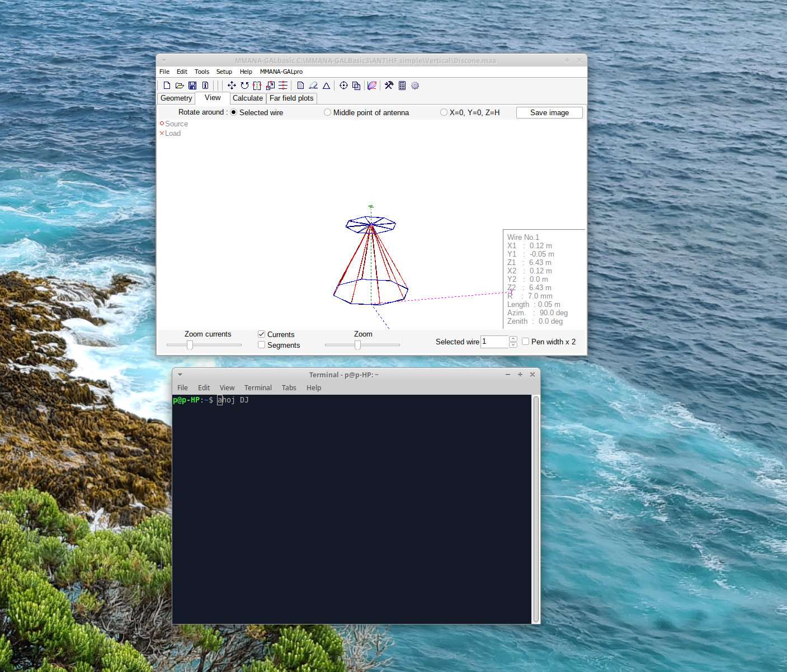Viewport: 787px width, 672px height.
Task: Click the hammer and wrench tools icon
Action: (389, 86)
